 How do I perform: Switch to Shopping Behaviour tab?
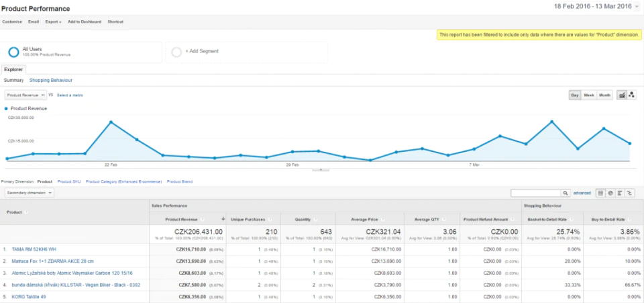click(x=51, y=80)
